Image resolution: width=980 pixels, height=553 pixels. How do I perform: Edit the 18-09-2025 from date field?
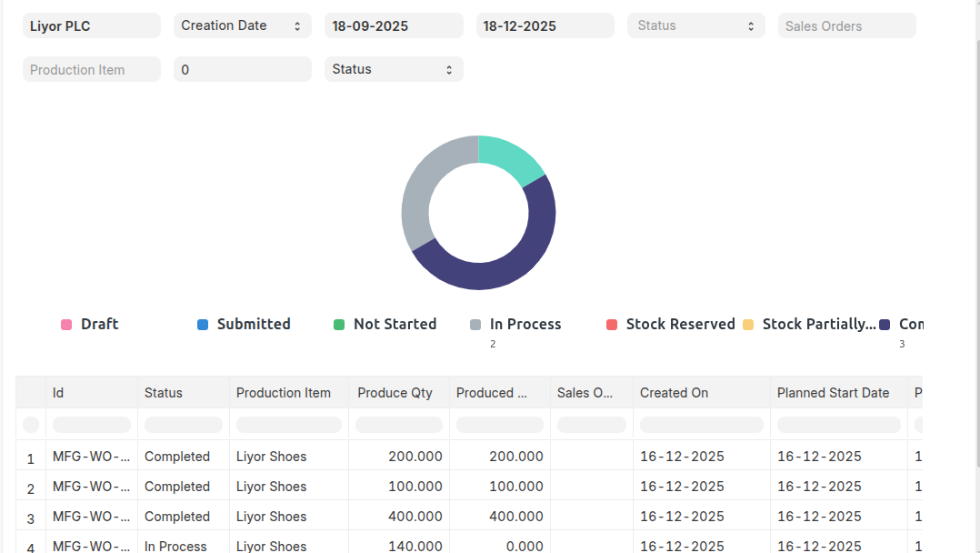tap(393, 25)
